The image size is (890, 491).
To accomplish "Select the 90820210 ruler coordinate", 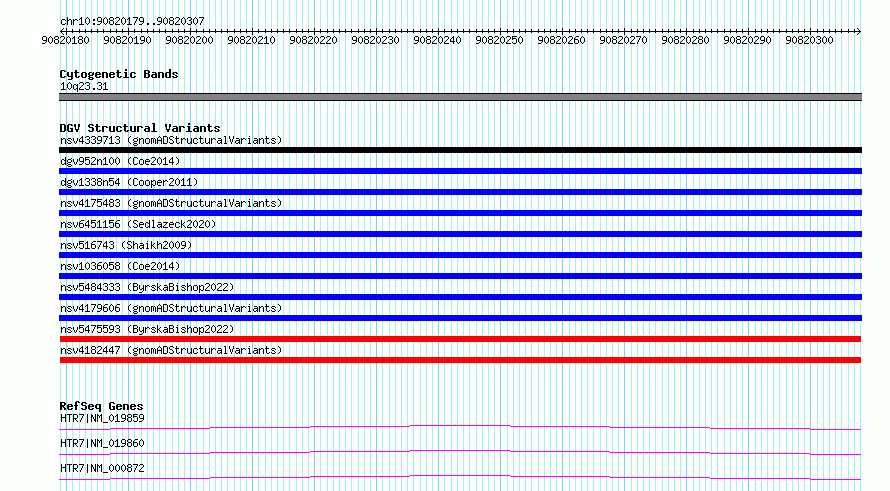I will [x=251, y=40].
